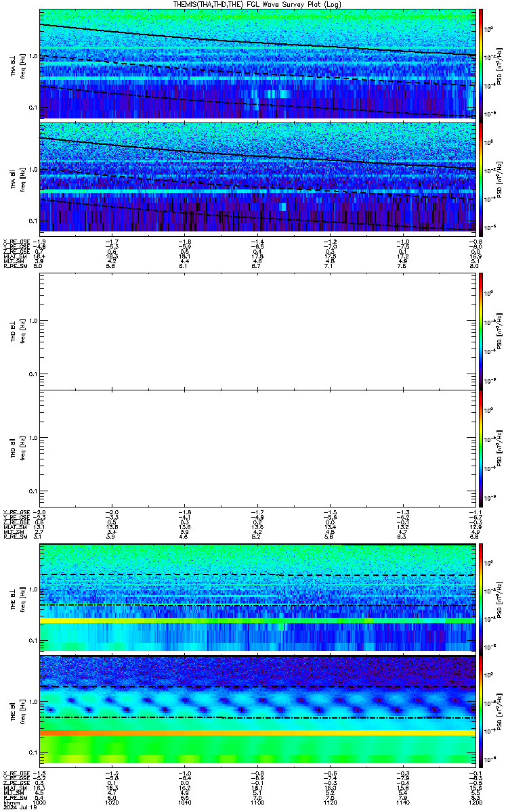Screen dimensions: 508x812
Task: Click the THEMIS FGL Wave Survey Plot title
Action: click(x=258, y=4)
